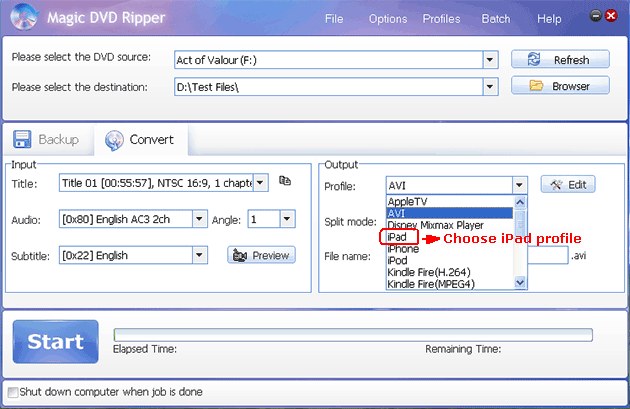Select Kindle Fire(MPEG4) profile

point(449,284)
